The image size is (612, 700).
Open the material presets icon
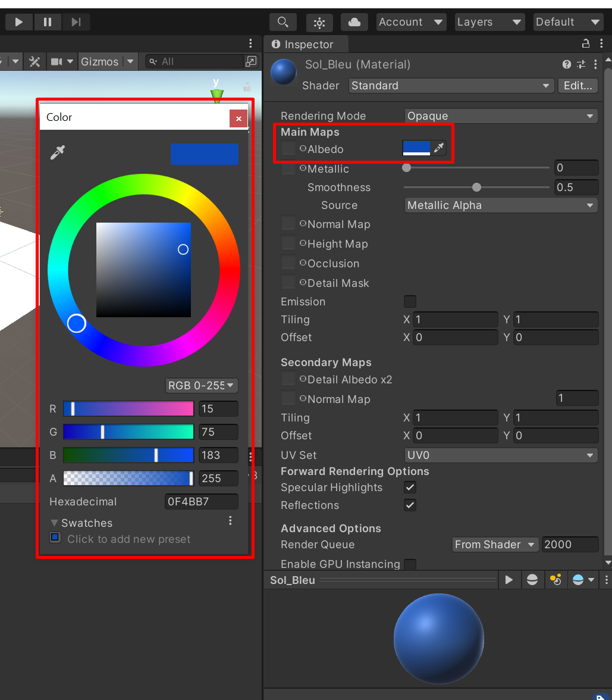tap(580, 64)
